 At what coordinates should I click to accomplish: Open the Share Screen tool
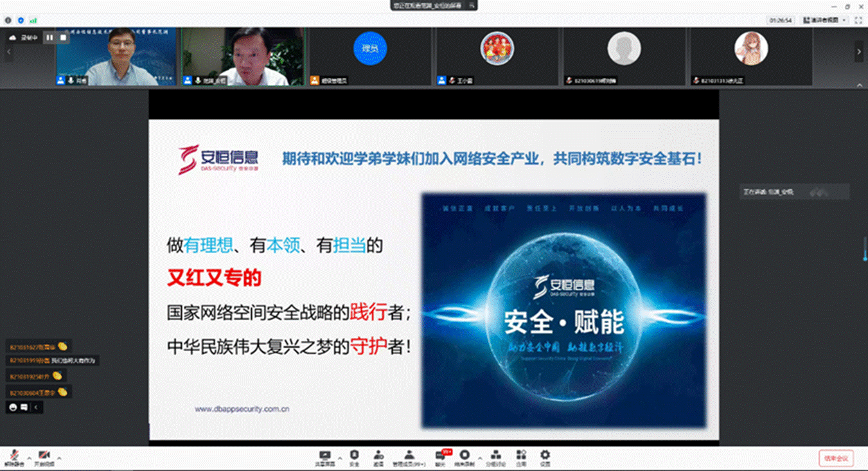pos(324,457)
